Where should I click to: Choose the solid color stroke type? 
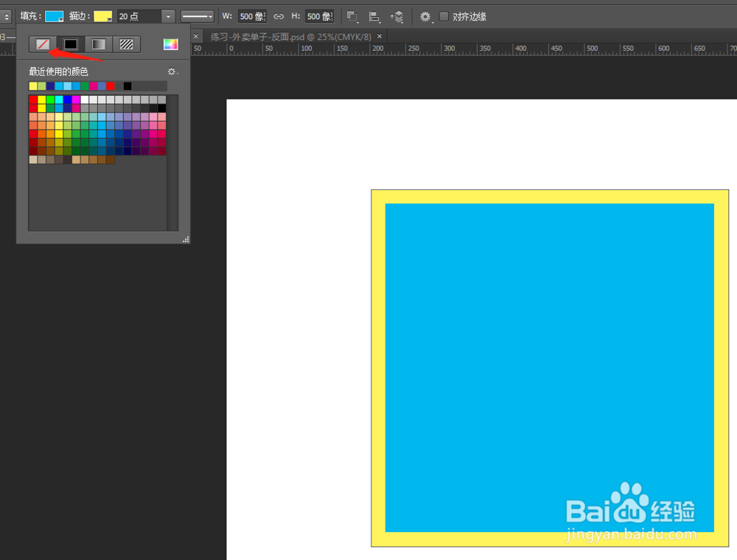71,44
